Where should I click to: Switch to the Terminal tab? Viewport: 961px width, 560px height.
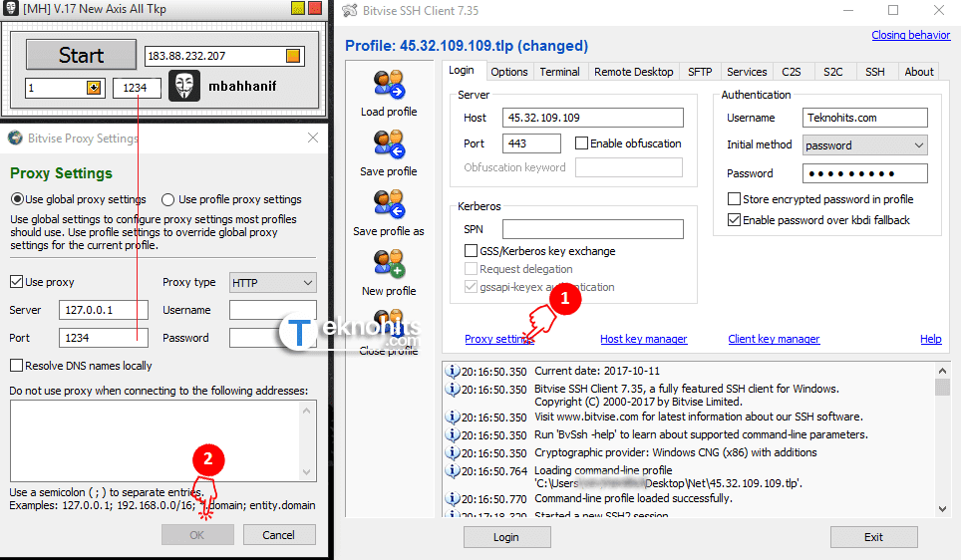559,72
